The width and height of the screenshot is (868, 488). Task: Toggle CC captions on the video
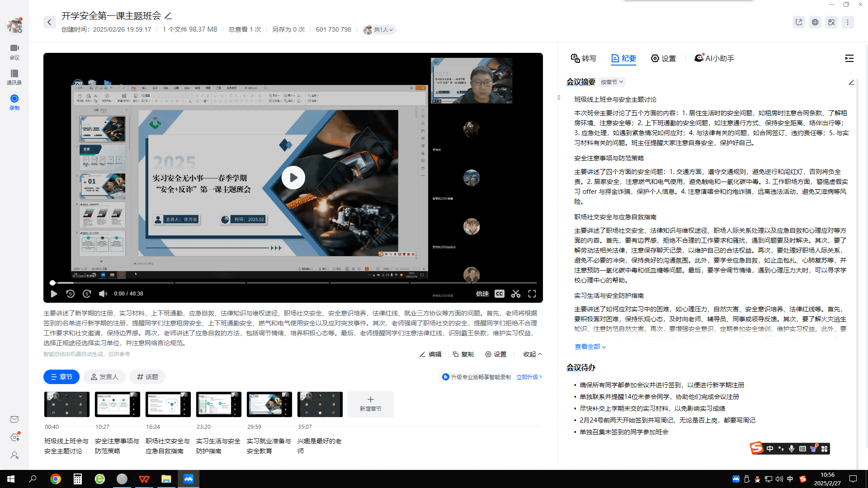click(499, 294)
